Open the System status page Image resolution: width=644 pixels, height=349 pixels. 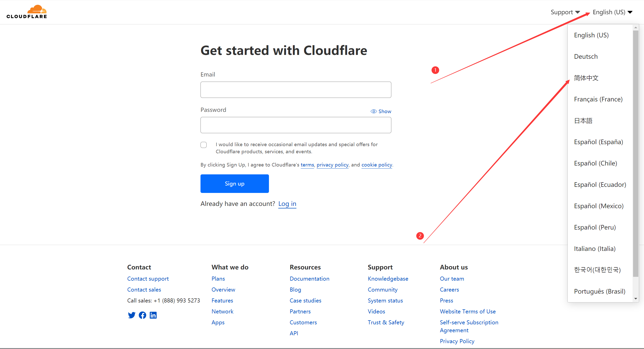click(x=385, y=300)
